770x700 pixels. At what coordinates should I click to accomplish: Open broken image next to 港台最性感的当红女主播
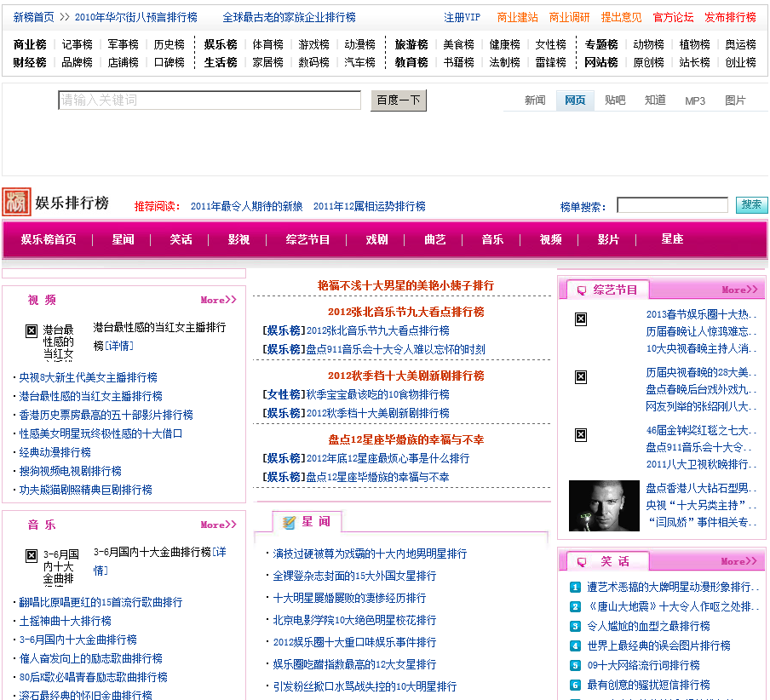coord(32,331)
